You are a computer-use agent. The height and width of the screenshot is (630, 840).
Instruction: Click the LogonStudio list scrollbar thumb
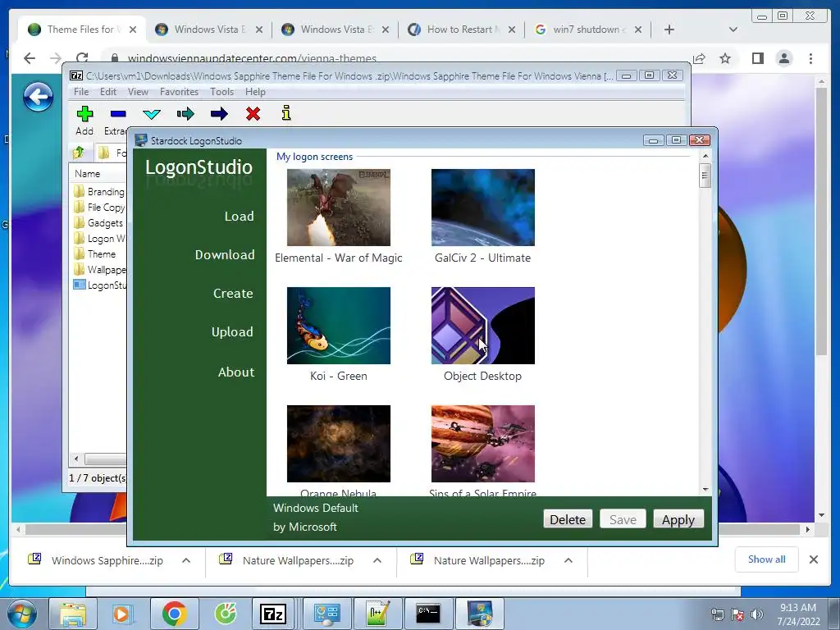(705, 176)
